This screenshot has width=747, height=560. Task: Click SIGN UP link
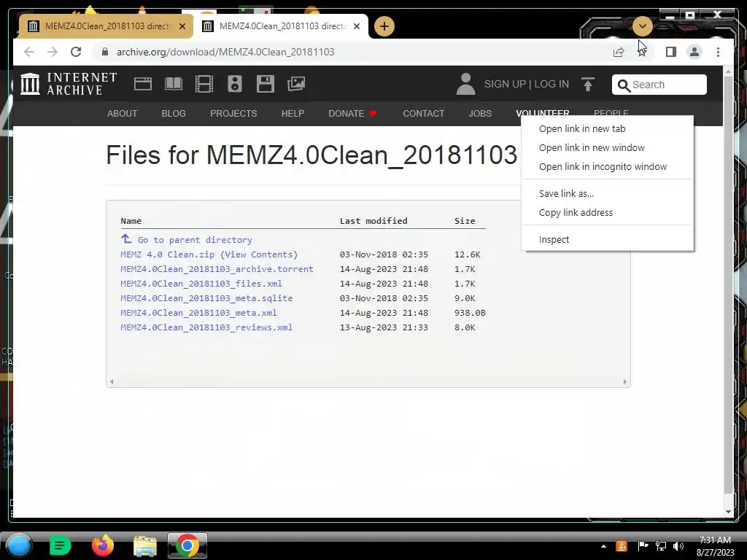pos(505,84)
